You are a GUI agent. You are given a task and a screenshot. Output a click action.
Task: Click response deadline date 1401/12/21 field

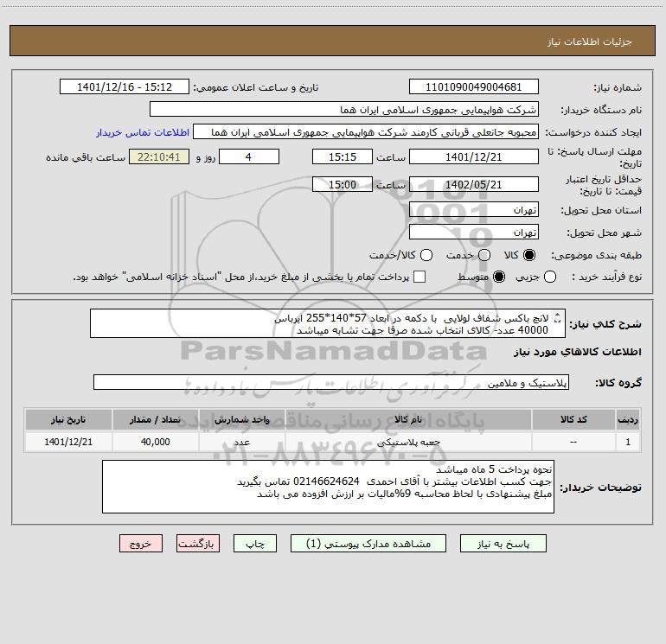tap(474, 156)
